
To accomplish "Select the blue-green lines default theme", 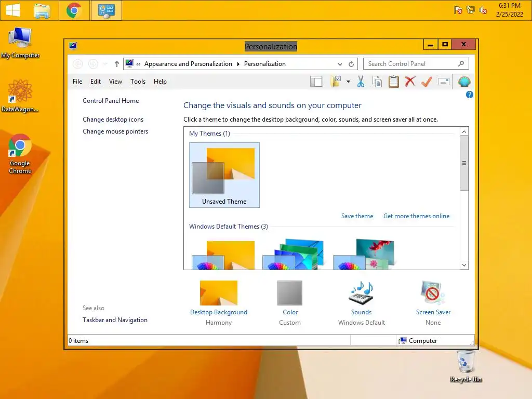I will point(294,255).
